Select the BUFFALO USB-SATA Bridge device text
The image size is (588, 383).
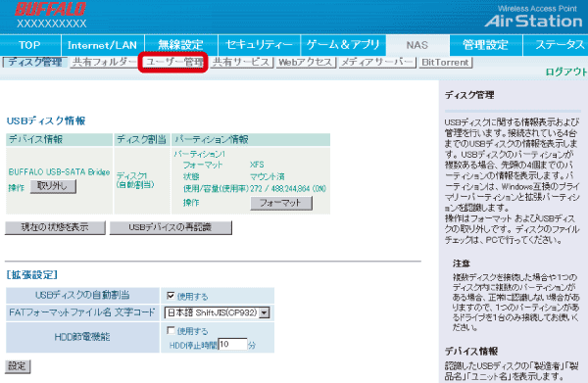[59, 172]
